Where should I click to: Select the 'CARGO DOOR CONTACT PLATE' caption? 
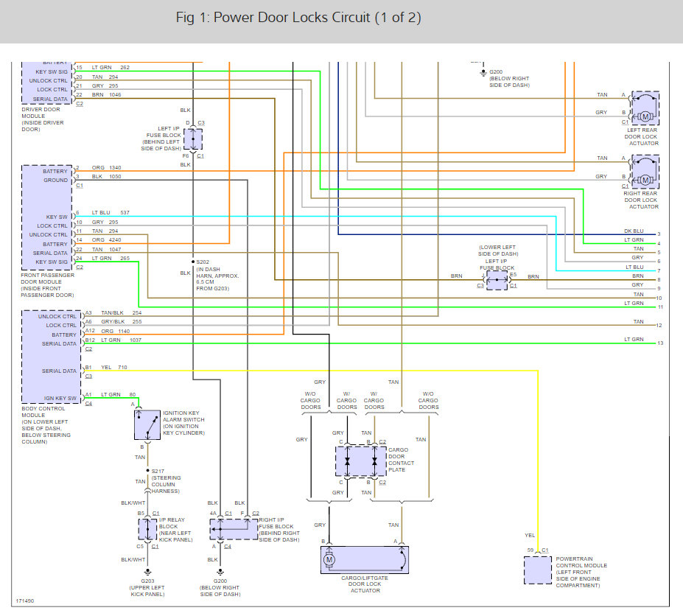pos(401,460)
